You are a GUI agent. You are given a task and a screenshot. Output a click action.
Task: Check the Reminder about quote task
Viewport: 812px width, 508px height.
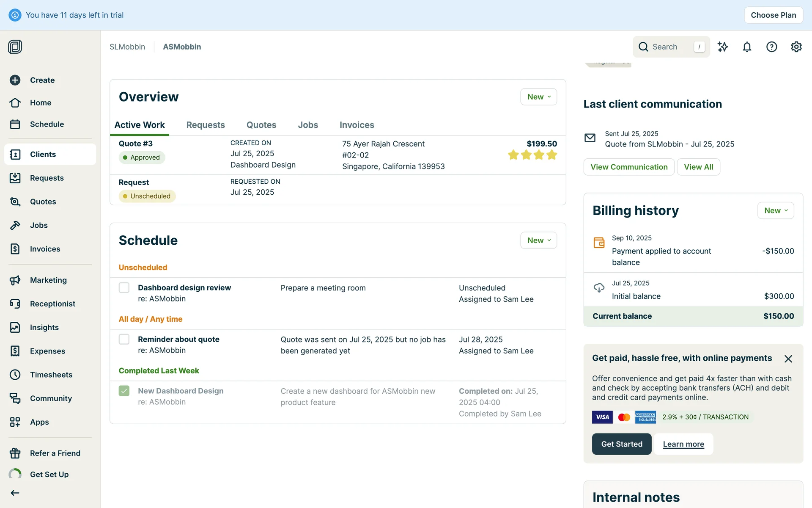(124, 340)
